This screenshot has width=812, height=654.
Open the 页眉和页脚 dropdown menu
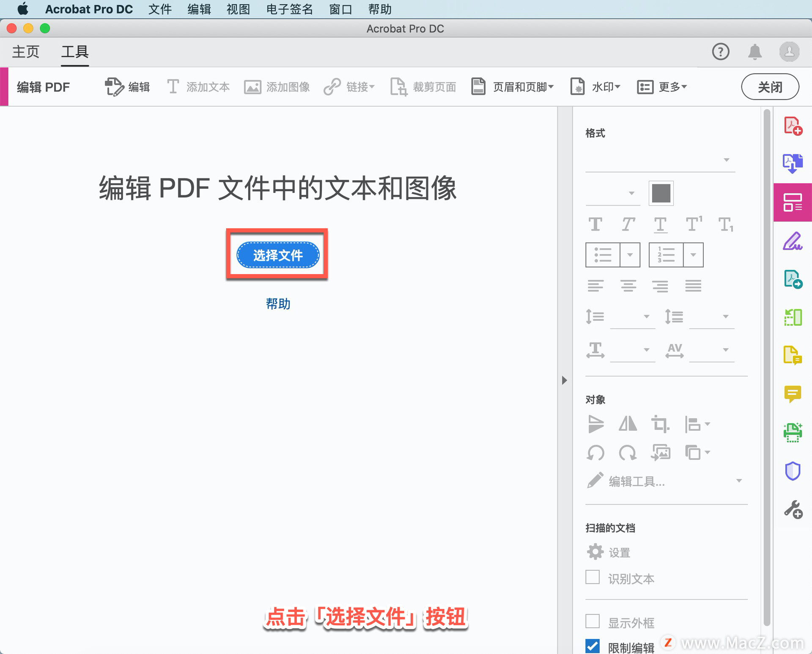513,87
